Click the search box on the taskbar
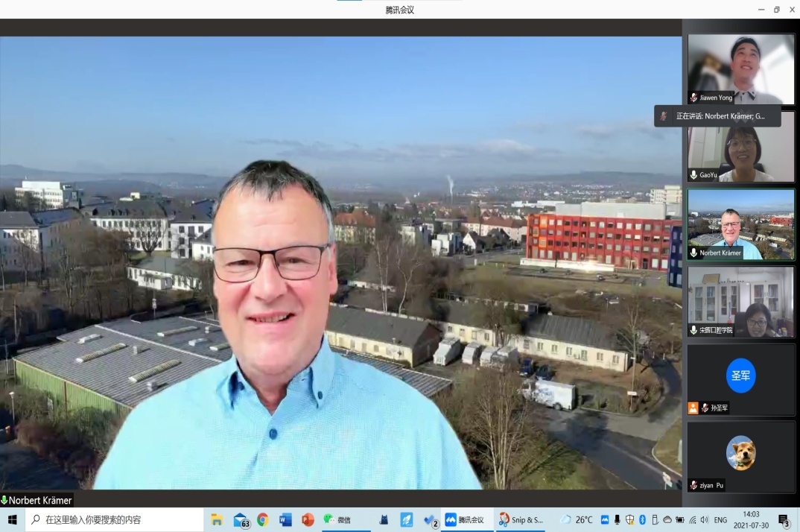The width and height of the screenshot is (800, 532). pyautogui.click(x=115, y=519)
